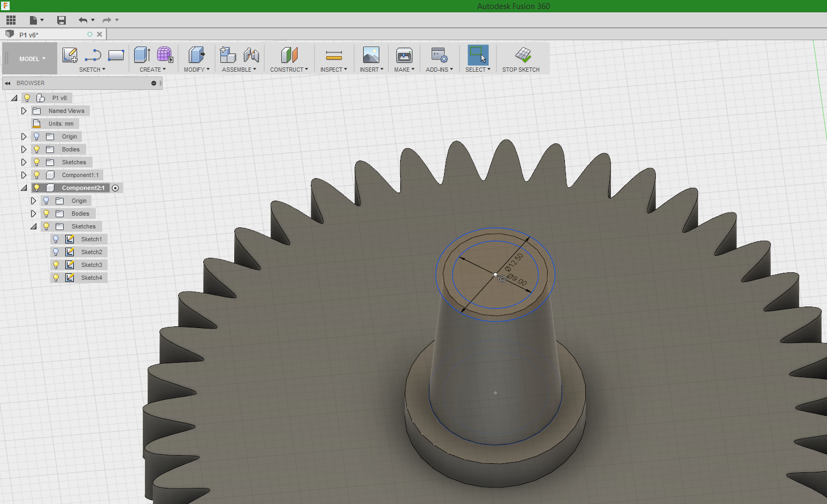827x504 pixels.
Task: Click the STOP SKETCH label
Action: point(521,70)
